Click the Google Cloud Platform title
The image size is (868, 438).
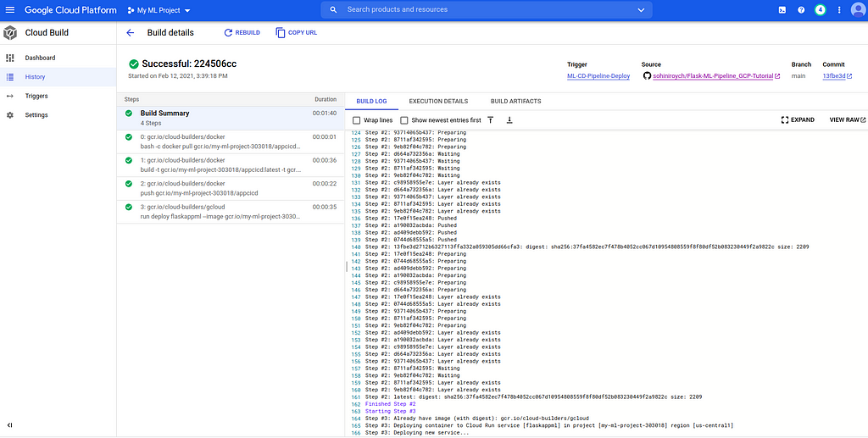coord(71,10)
